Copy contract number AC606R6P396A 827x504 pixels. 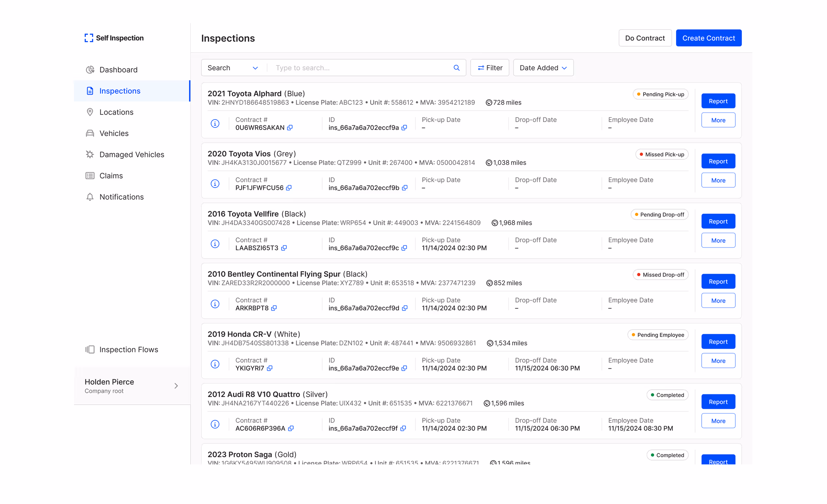pyautogui.click(x=291, y=428)
